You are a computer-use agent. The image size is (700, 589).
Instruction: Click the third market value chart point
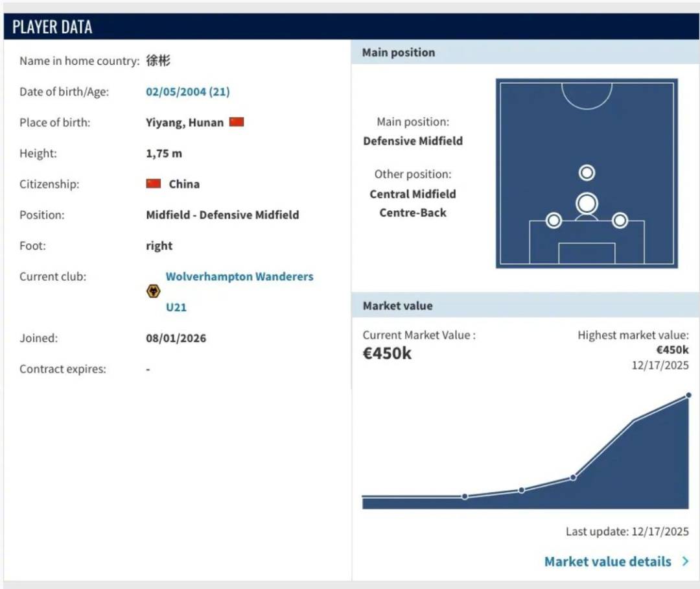point(573,478)
